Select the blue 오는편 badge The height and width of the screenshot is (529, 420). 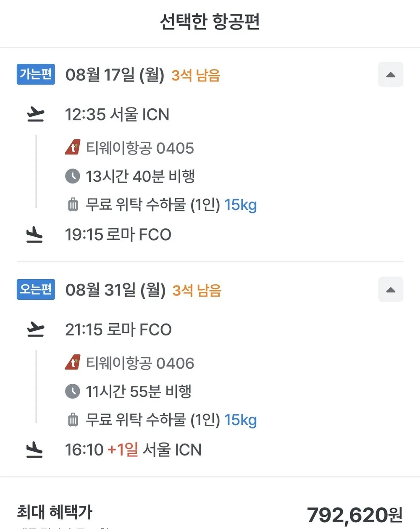(x=36, y=289)
